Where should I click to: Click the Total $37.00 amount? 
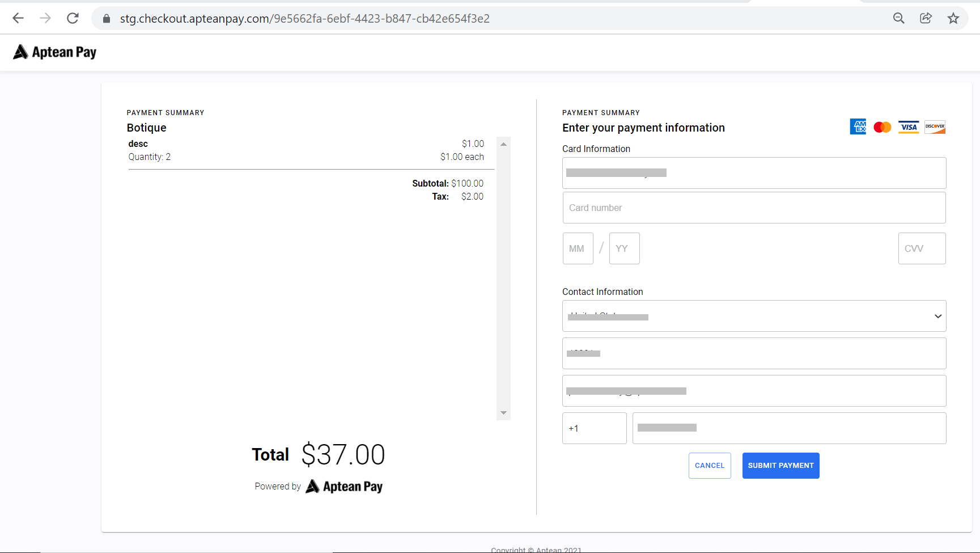coord(343,455)
